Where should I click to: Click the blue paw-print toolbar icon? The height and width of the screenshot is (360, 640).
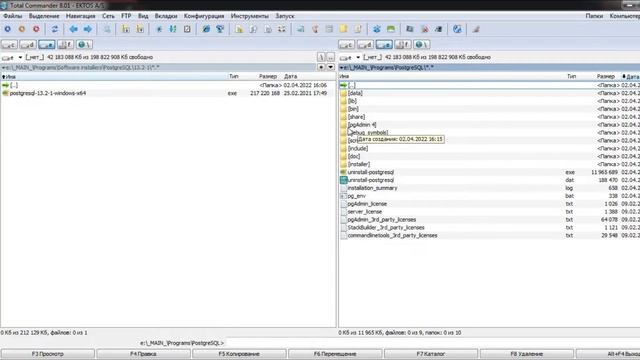pyautogui.click(x=377, y=29)
